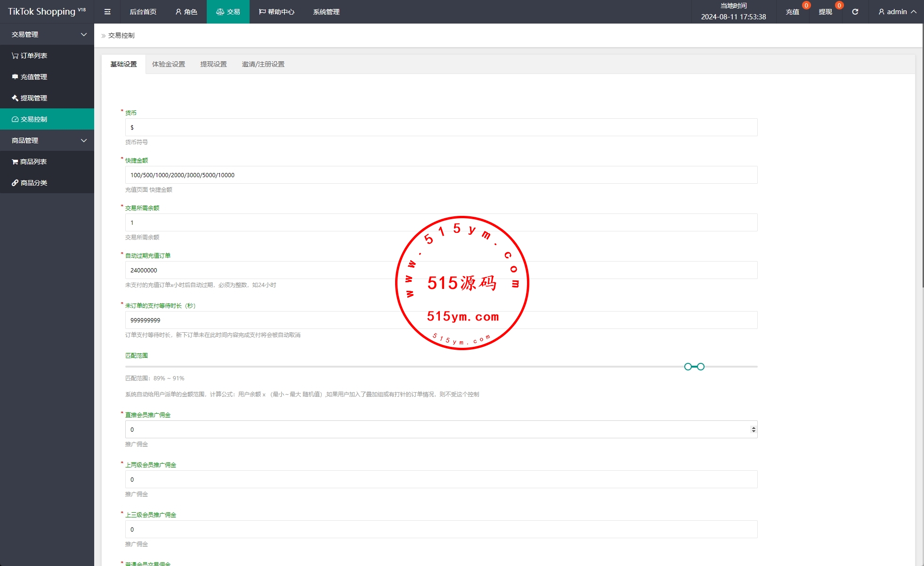Click the 匹配范围 slider right handle
This screenshot has height=566, width=924.
(x=701, y=367)
